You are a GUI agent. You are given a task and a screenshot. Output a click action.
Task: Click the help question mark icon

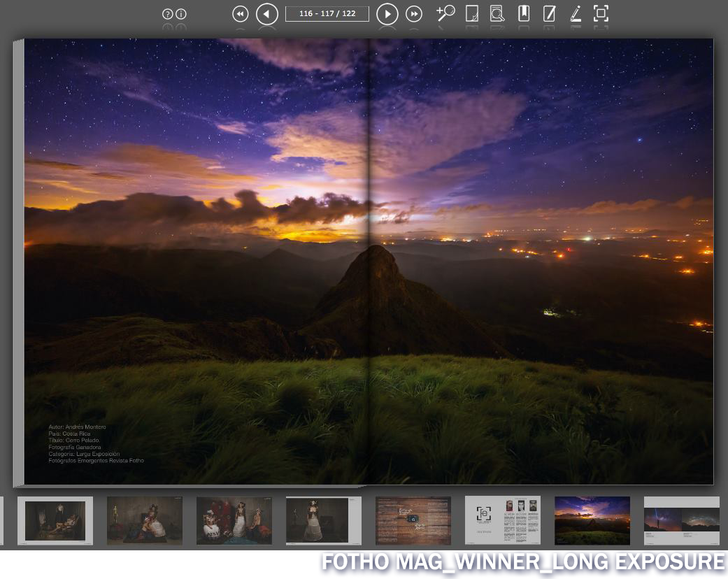(x=167, y=14)
